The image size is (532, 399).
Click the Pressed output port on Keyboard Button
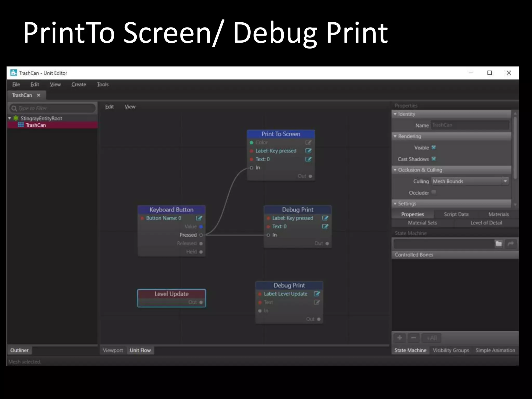pyautogui.click(x=201, y=235)
